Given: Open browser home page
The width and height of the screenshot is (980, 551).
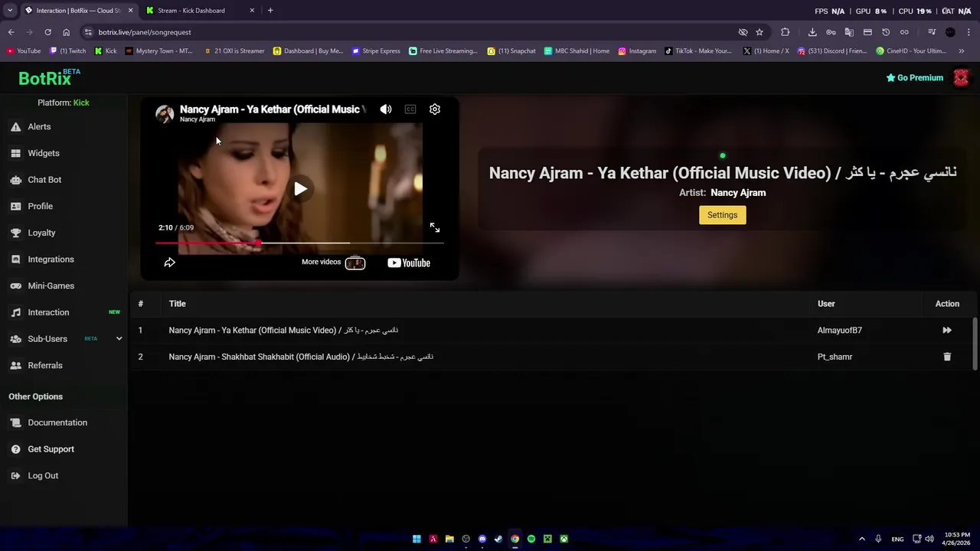Looking at the screenshot, I should 66,32.
